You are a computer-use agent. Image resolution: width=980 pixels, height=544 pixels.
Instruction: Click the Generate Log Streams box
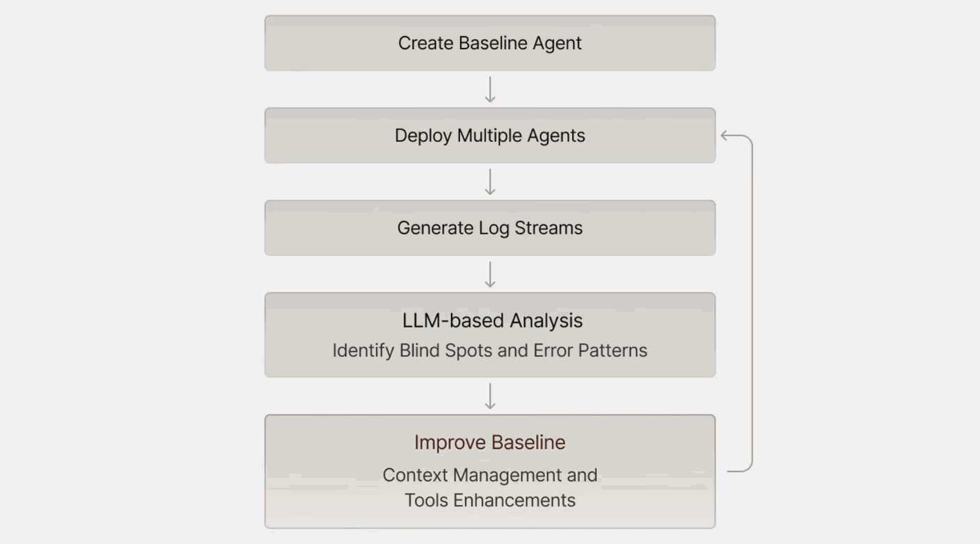pyautogui.click(x=489, y=228)
